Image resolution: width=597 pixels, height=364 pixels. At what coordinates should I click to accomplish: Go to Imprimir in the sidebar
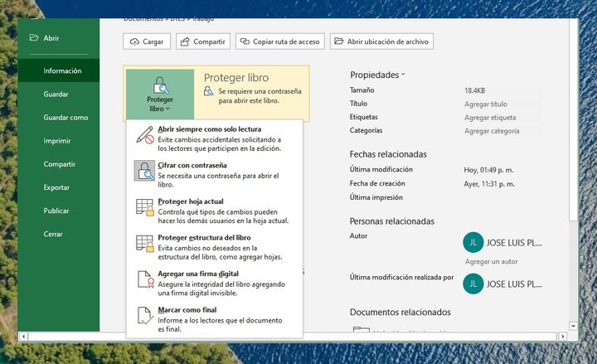pos(59,140)
